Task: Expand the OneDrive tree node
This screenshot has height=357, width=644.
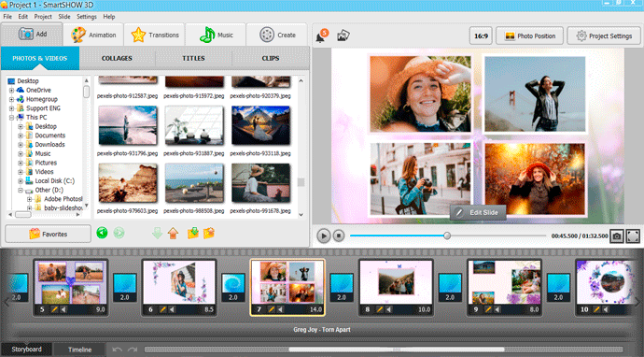Action: 11,90
